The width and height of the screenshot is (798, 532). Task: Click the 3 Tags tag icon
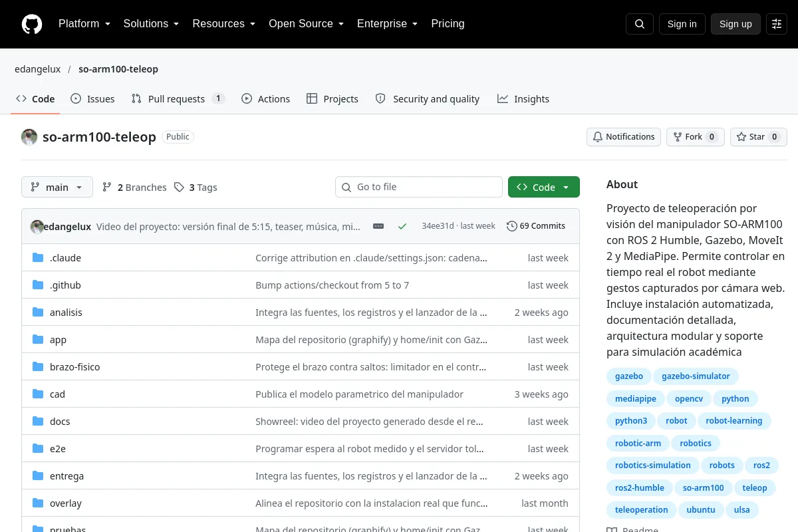coord(179,188)
